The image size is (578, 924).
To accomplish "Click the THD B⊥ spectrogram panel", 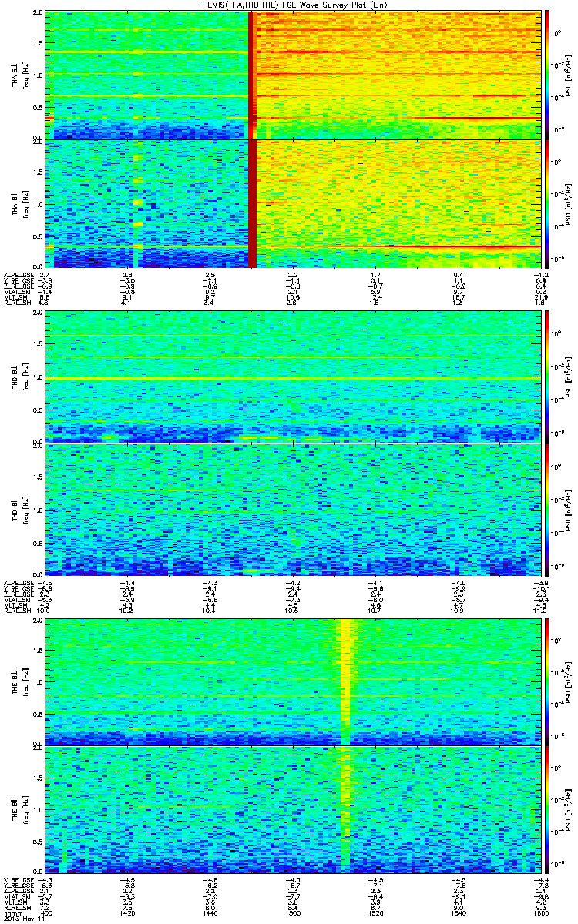I will (292, 376).
